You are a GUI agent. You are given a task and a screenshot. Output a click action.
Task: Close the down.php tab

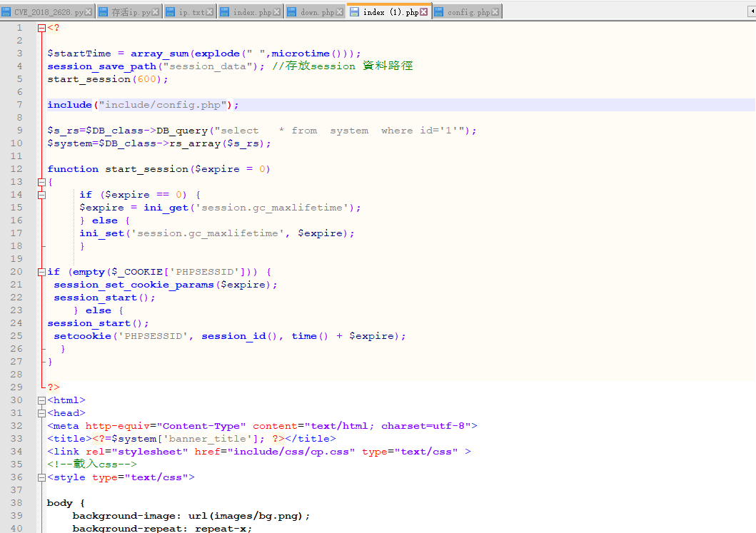339,12
